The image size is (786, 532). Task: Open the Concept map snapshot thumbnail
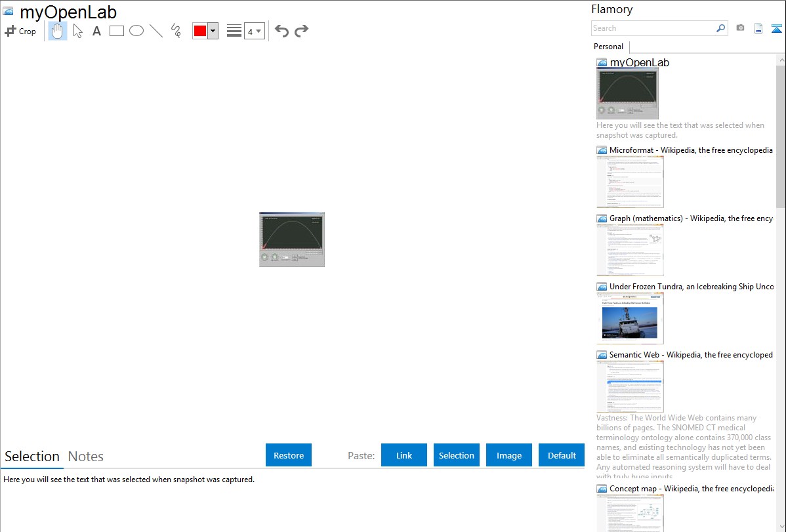630,513
